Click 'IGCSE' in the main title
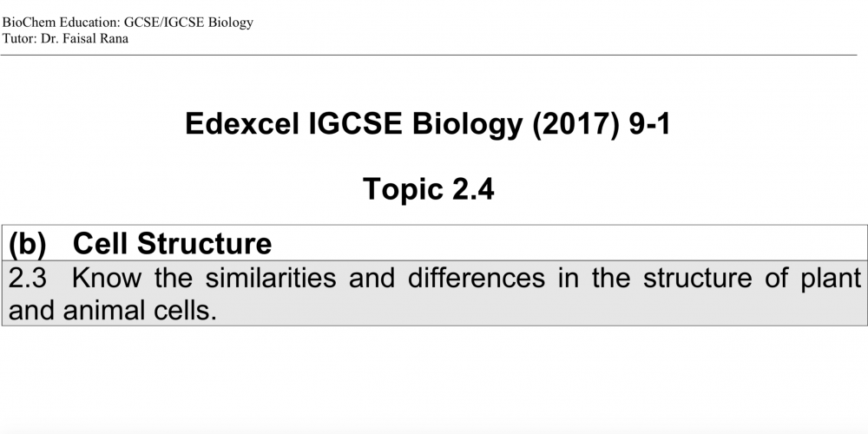The height and width of the screenshot is (434, 868). pyautogui.click(x=355, y=123)
